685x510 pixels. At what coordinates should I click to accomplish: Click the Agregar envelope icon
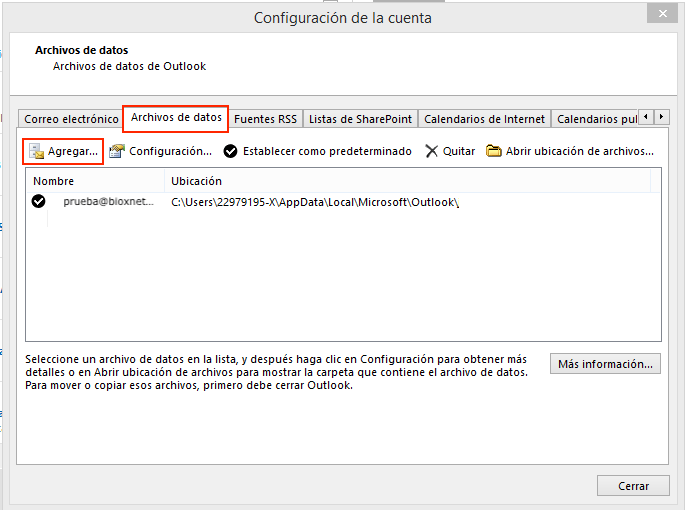coord(36,151)
